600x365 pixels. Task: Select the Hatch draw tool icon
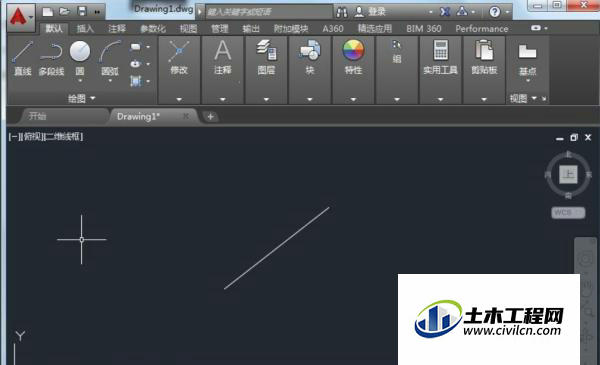(x=135, y=81)
